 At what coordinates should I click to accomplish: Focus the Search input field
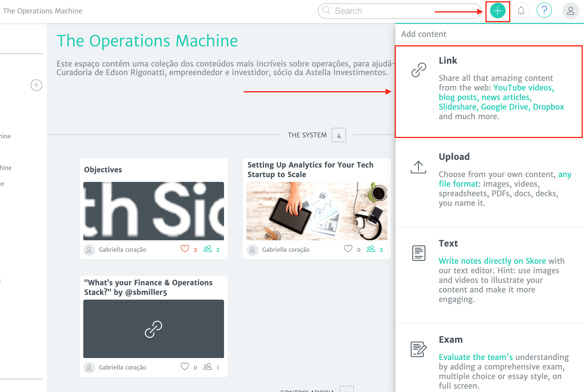click(x=399, y=11)
